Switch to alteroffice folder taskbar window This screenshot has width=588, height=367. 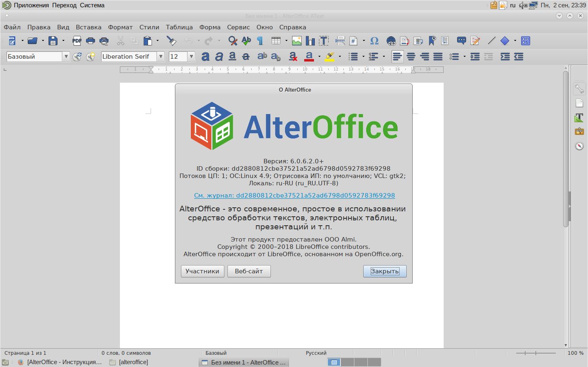[129, 362]
